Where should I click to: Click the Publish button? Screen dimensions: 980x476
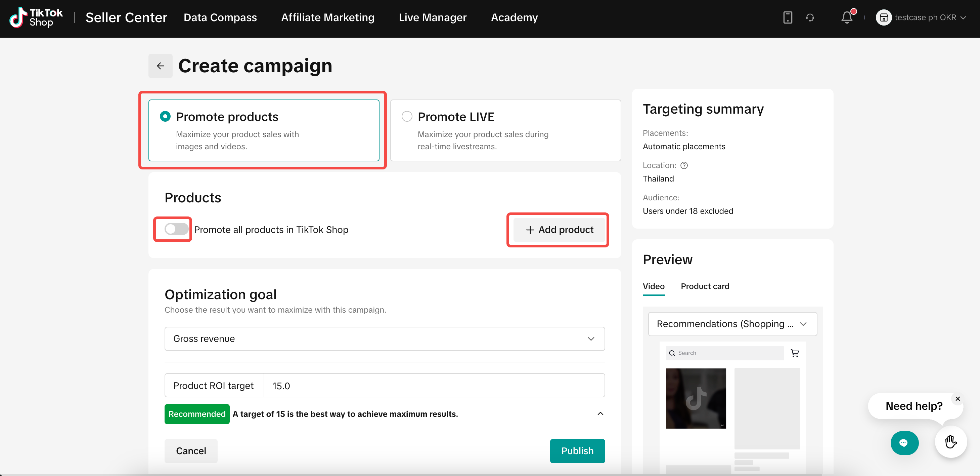pos(577,451)
